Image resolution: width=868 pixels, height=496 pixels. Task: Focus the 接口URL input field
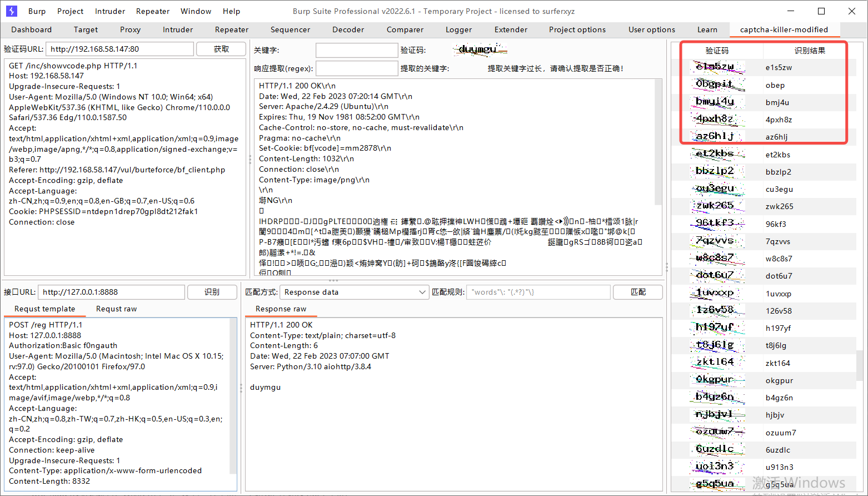point(111,292)
